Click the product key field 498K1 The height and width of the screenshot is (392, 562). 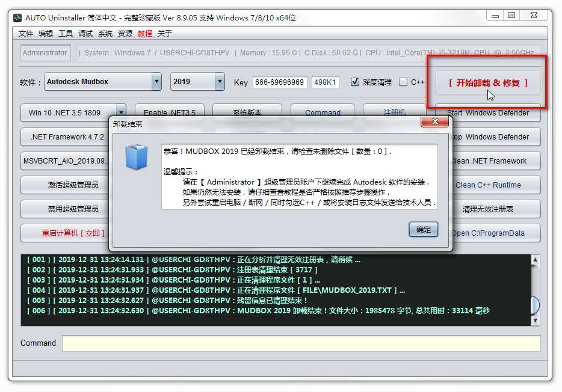[x=325, y=82]
